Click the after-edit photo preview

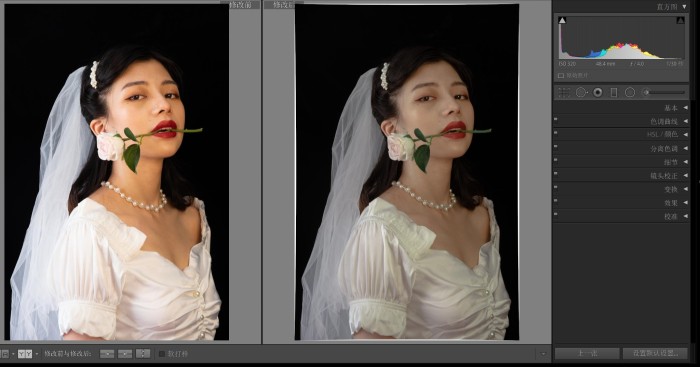pyautogui.click(x=407, y=172)
